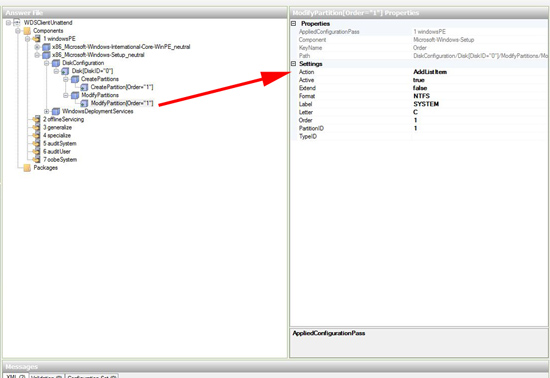Click the WindowsDeploymentServices node icon
Image resolution: width=550 pixels, height=378 pixels.
(56, 112)
